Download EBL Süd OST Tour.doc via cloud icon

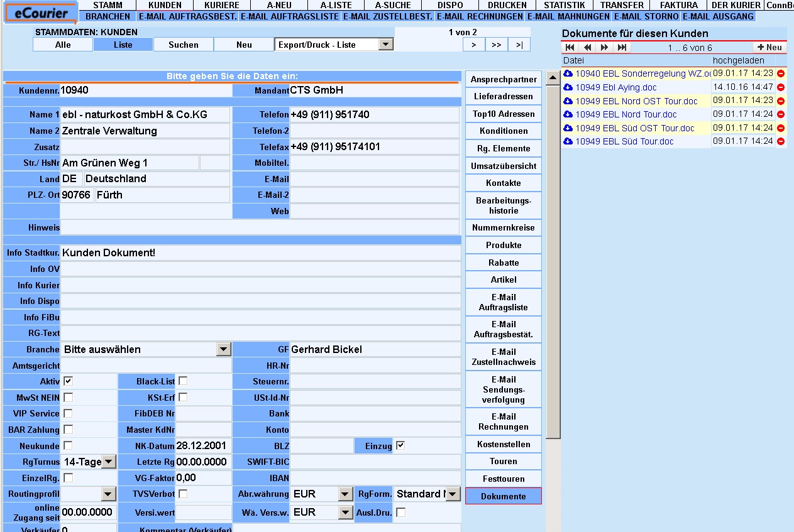coord(568,128)
